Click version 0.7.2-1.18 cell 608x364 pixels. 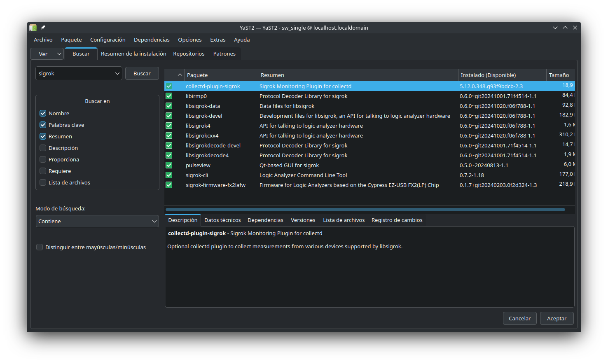[472, 175]
